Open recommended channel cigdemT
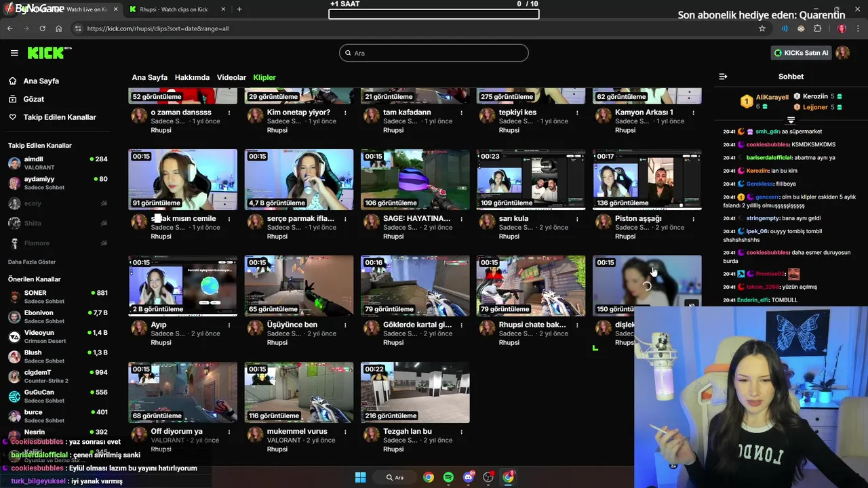 [58, 376]
